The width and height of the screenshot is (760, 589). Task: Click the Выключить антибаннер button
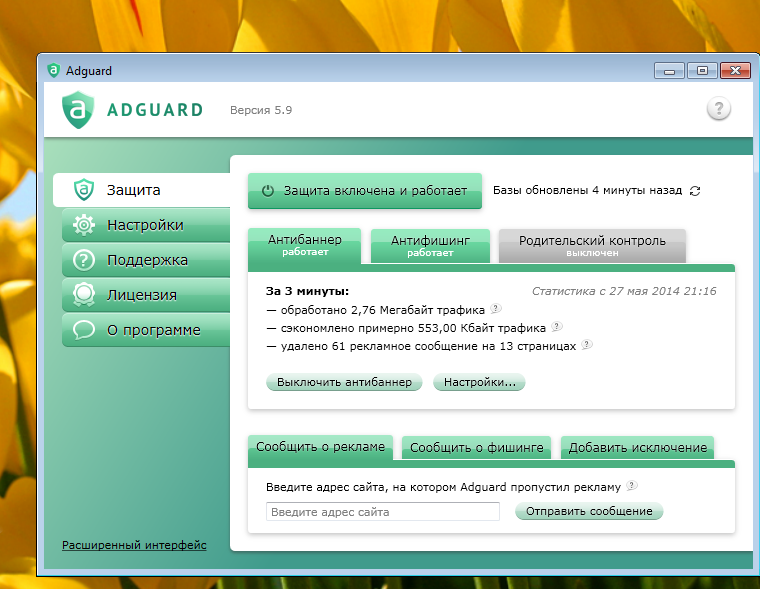click(344, 382)
